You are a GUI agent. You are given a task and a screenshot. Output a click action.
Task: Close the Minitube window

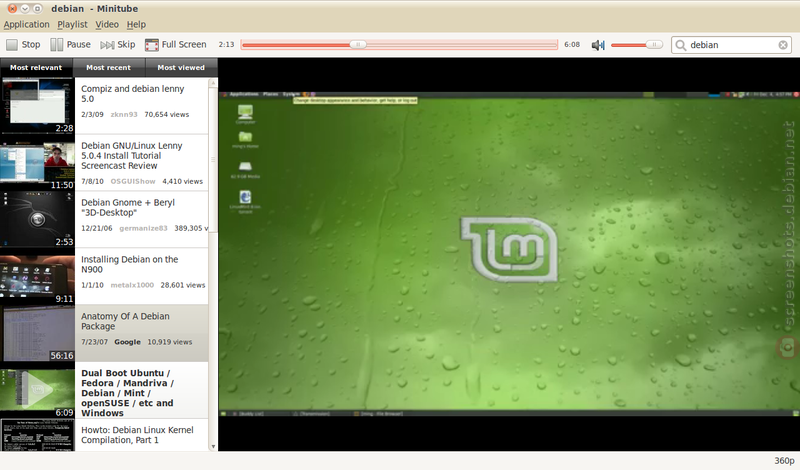coord(12,9)
